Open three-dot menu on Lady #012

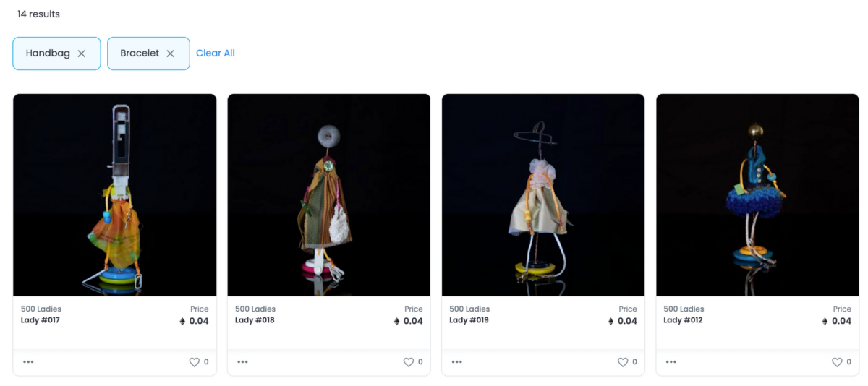pyautogui.click(x=671, y=362)
